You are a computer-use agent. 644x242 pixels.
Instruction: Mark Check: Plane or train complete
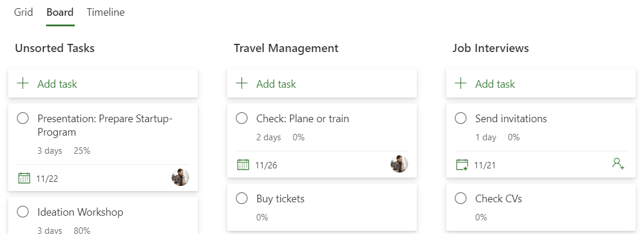coord(242,118)
